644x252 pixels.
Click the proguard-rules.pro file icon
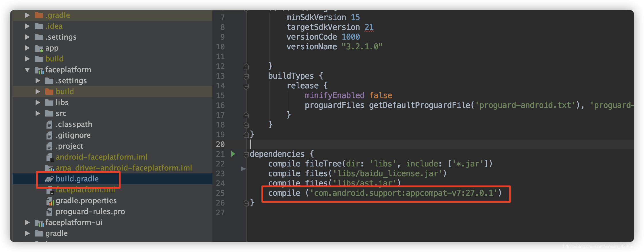pos(49,212)
